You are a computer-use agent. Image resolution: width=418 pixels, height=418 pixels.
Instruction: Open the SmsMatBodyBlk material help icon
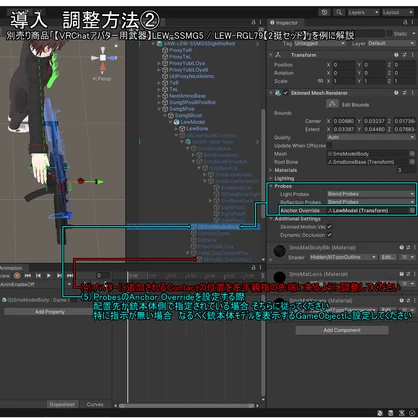(x=402, y=247)
